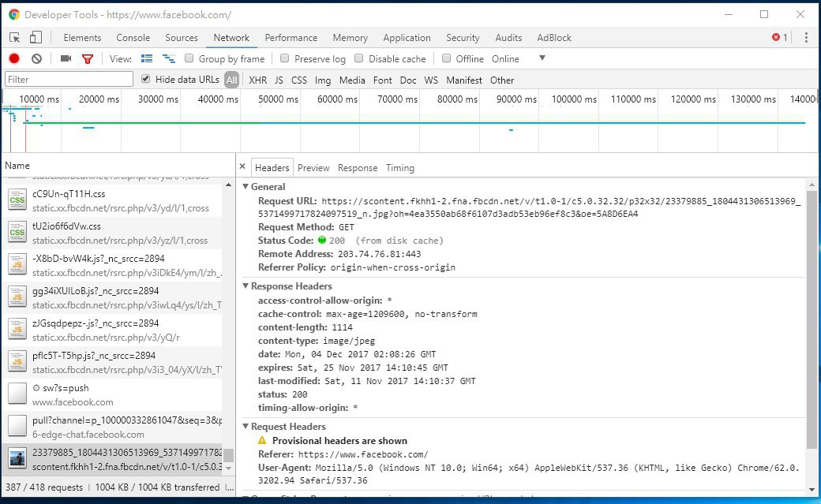The height and width of the screenshot is (504, 821).
Task: Click the inspect element picker icon
Action: tap(15, 38)
